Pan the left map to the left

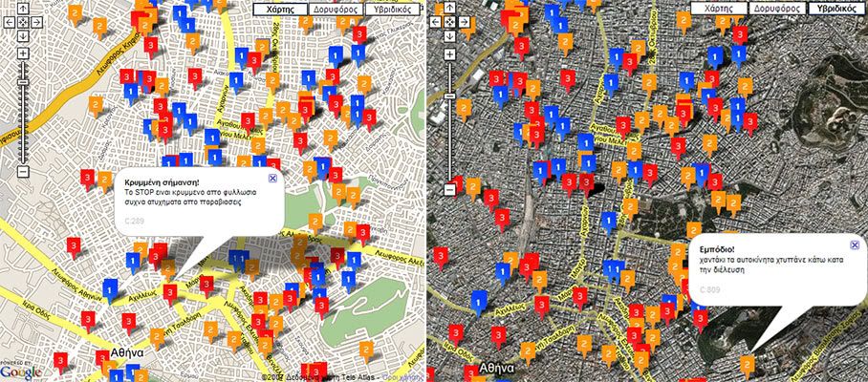coord(10,23)
